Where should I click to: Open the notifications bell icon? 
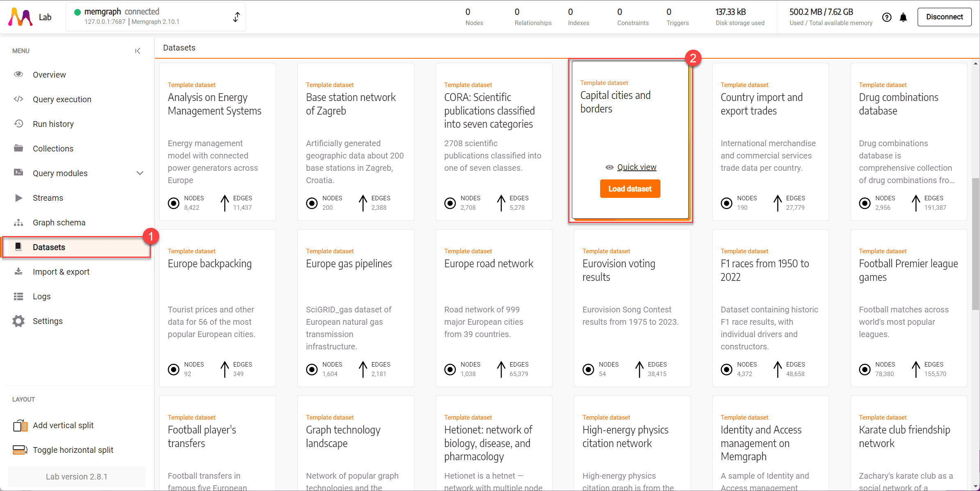(x=903, y=17)
